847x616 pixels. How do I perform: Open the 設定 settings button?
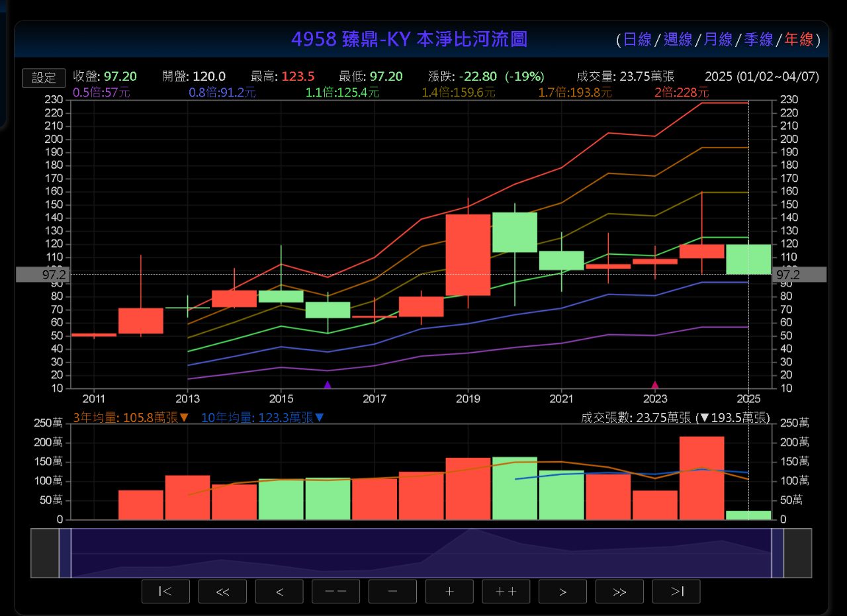tap(44, 77)
